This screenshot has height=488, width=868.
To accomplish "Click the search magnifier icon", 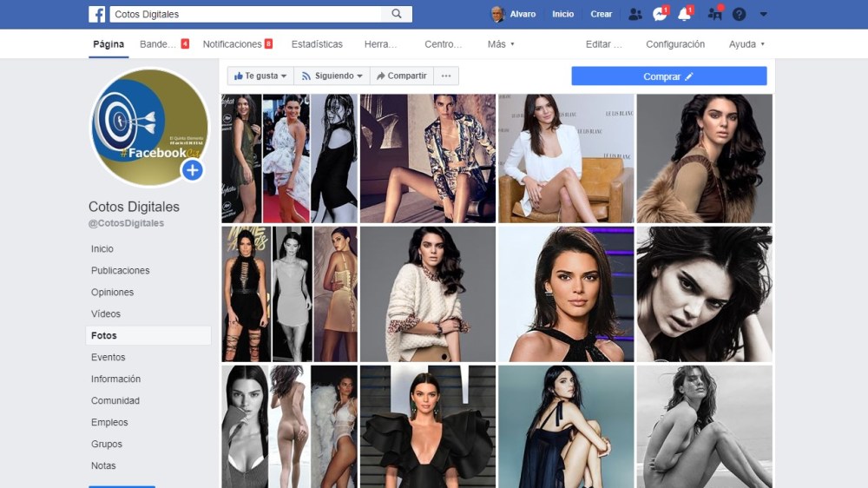I will coord(397,14).
